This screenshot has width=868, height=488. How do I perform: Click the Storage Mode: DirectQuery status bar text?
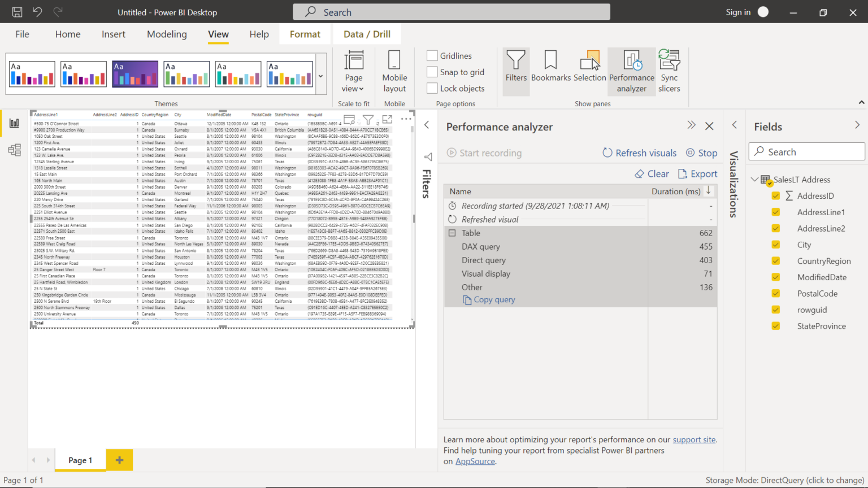point(785,480)
